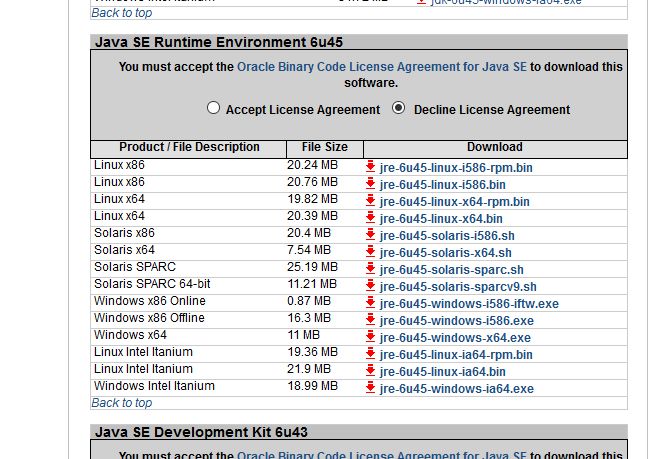Click the Windows x86 Online row label
Image resolution: width=663 pixels, height=459 pixels.
pyautogui.click(x=150, y=301)
